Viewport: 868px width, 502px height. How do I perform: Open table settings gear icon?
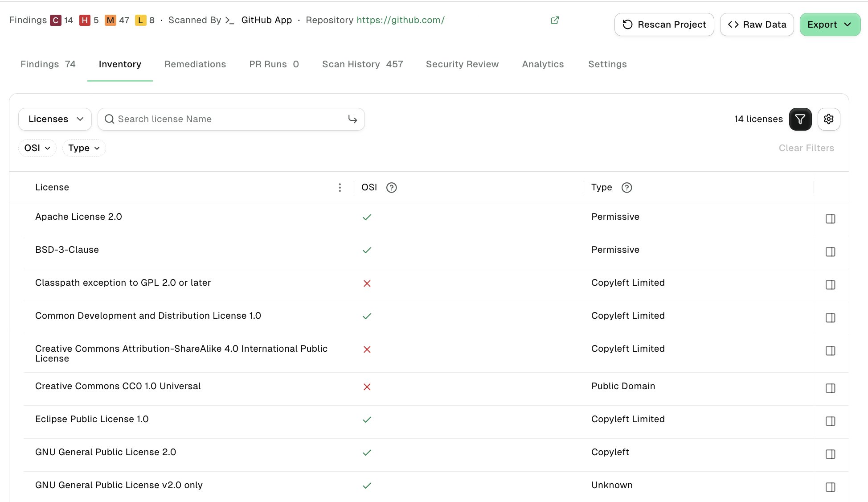829,119
